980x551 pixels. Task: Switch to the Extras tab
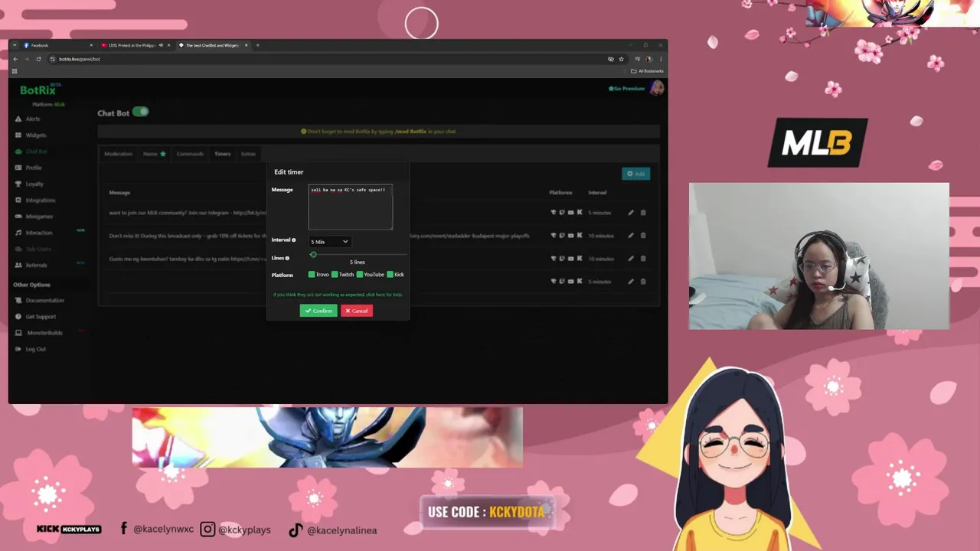(248, 154)
